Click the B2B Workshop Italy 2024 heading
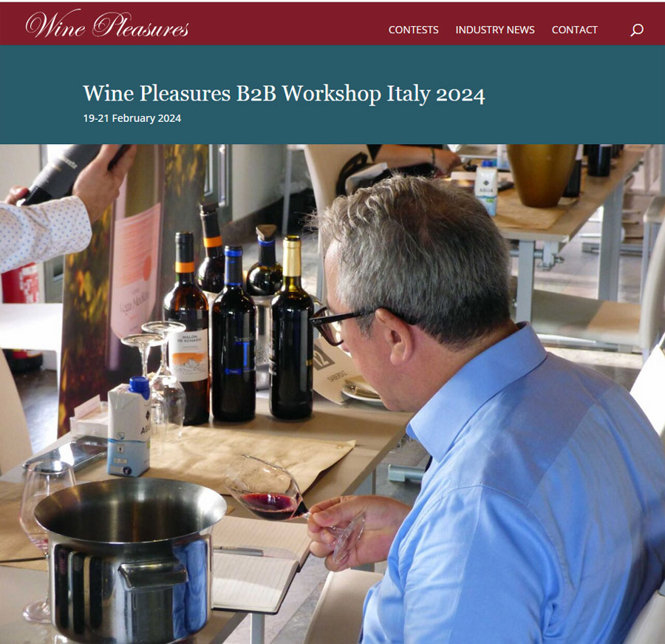Image resolution: width=665 pixels, height=644 pixels. point(284,93)
